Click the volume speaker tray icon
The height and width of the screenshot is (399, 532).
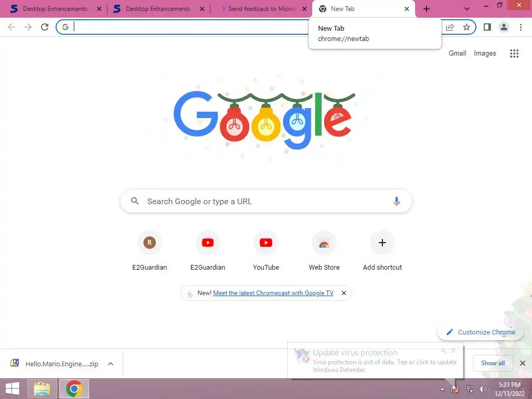(483, 389)
